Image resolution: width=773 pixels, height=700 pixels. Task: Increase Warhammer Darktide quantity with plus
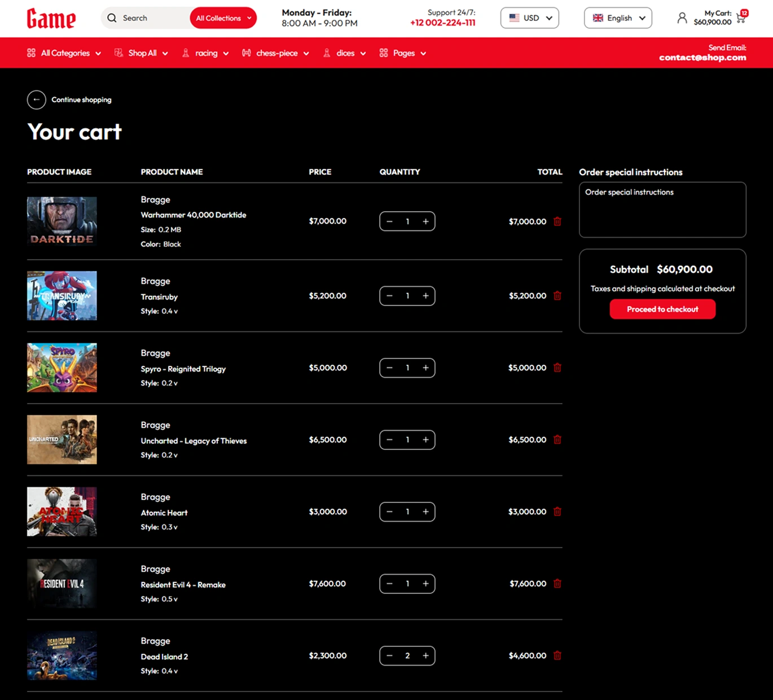tap(425, 221)
